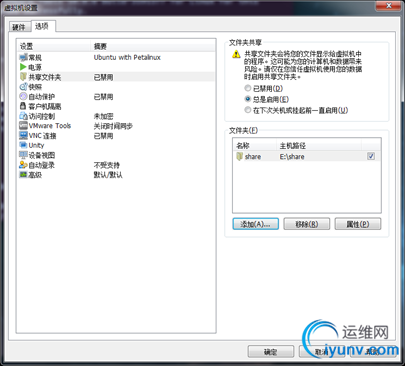The width and height of the screenshot is (405, 366).
Task: Select the 设备视图 row label
Action: [42, 155]
